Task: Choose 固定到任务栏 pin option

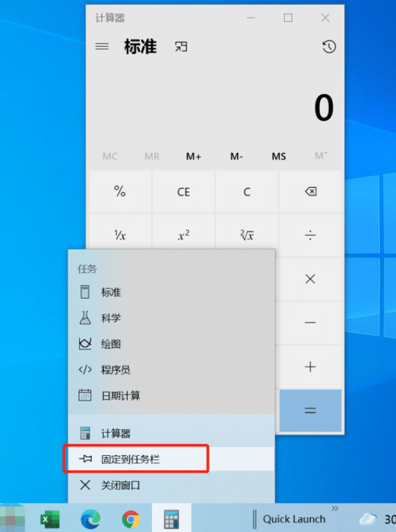Action: coord(171,459)
